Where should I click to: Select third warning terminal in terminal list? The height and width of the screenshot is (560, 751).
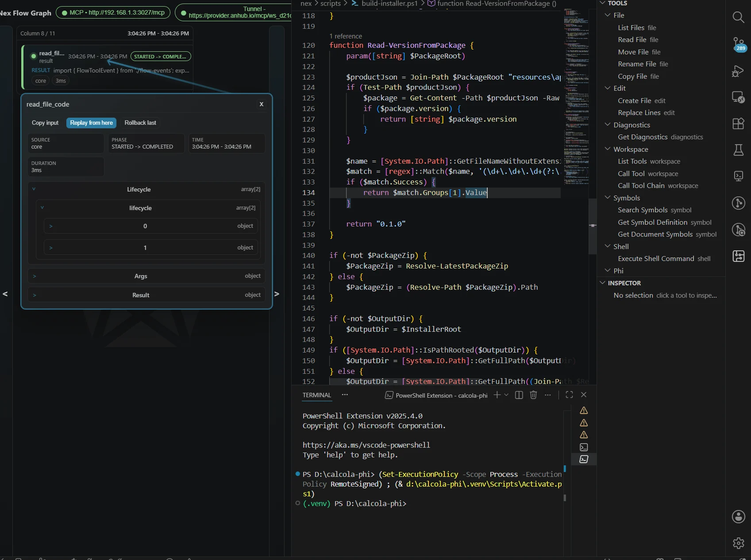(x=584, y=435)
